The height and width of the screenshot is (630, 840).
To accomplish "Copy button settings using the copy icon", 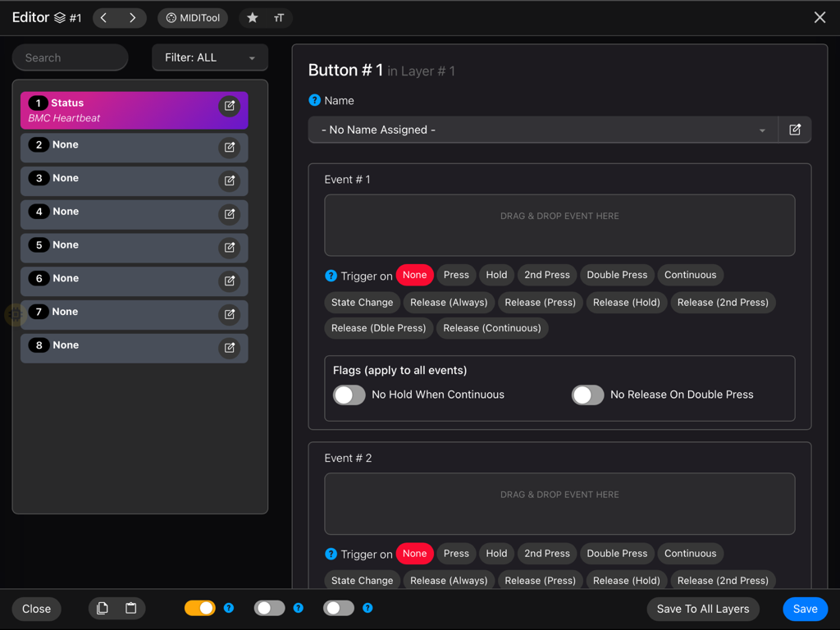I will (x=102, y=608).
